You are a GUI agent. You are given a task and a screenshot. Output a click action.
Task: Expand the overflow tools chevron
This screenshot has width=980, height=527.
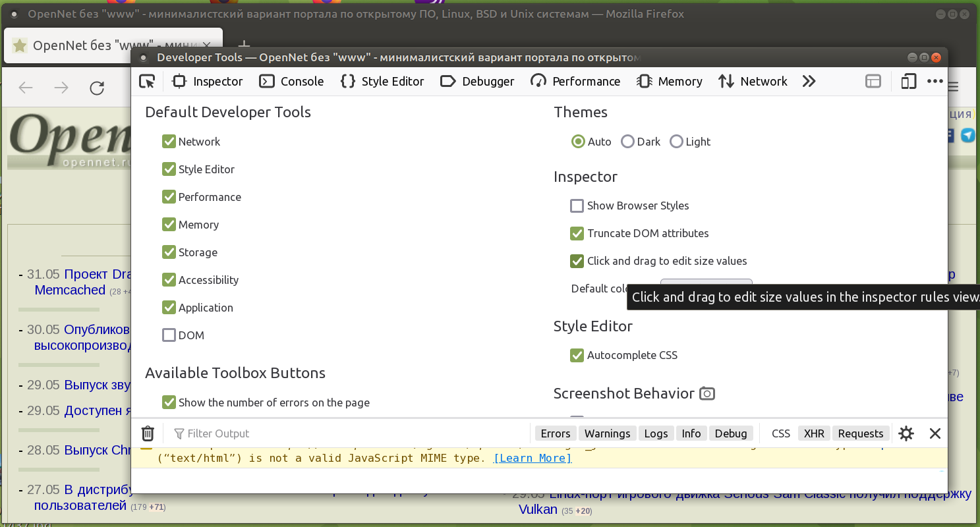click(x=809, y=81)
